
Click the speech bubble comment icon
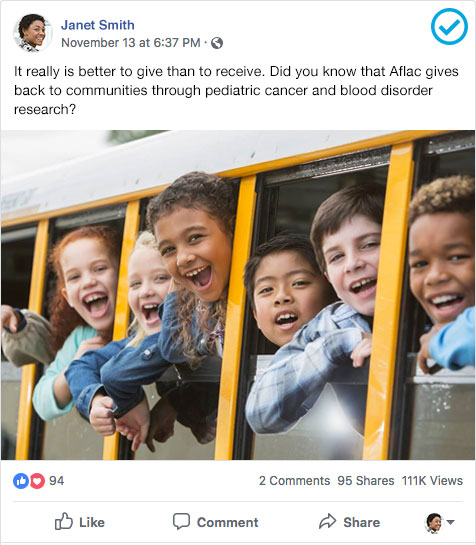[181, 521]
